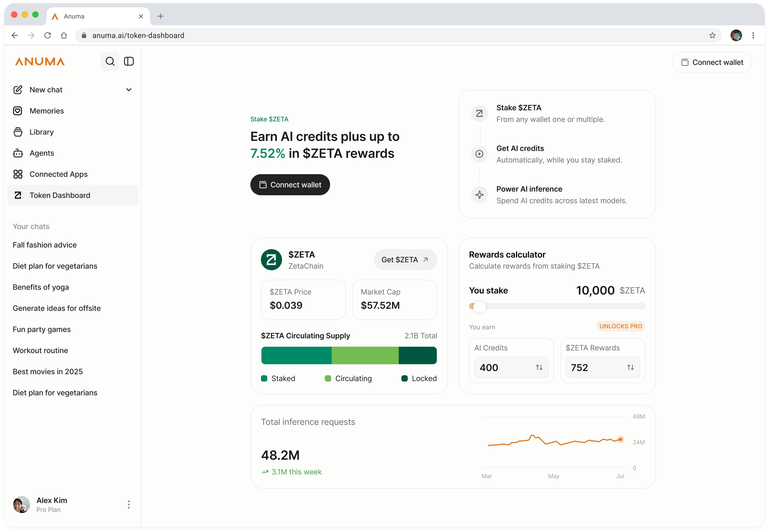
Task: Click the Token Dashboard Z icon
Action: [x=18, y=195]
